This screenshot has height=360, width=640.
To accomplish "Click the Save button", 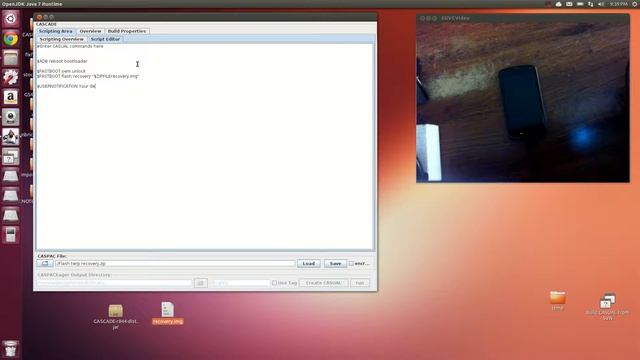I will click(335, 264).
